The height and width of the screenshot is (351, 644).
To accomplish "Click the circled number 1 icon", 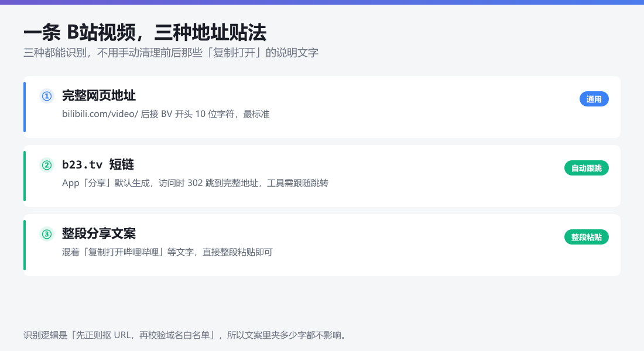I will pos(47,96).
